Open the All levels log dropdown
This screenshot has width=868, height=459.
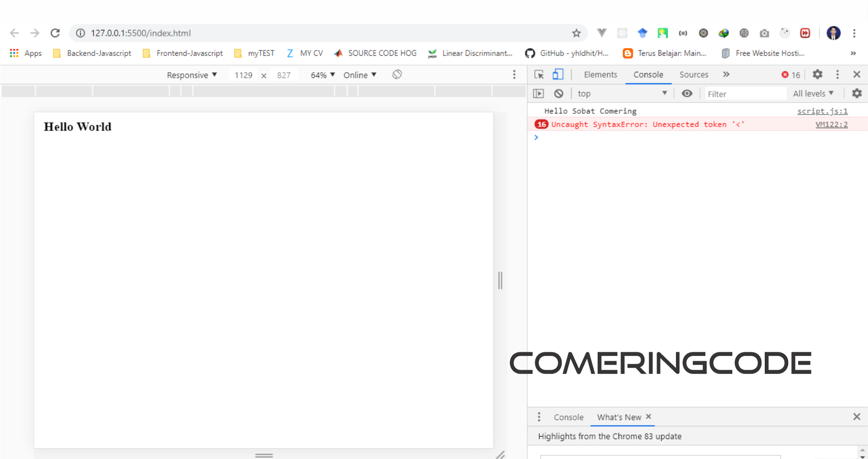813,93
